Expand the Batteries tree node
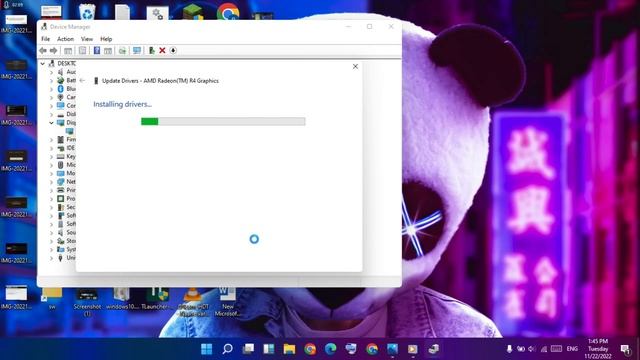640x360 pixels. 51,80
